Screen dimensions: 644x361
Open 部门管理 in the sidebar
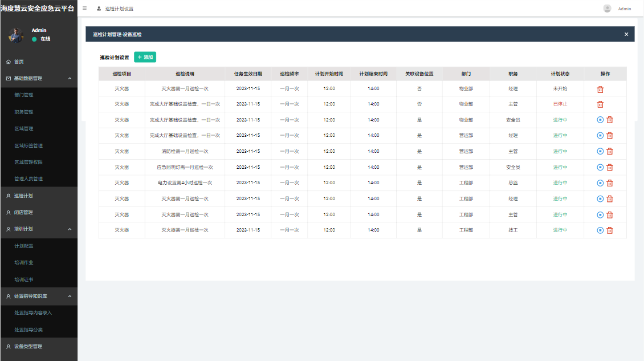click(24, 95)
